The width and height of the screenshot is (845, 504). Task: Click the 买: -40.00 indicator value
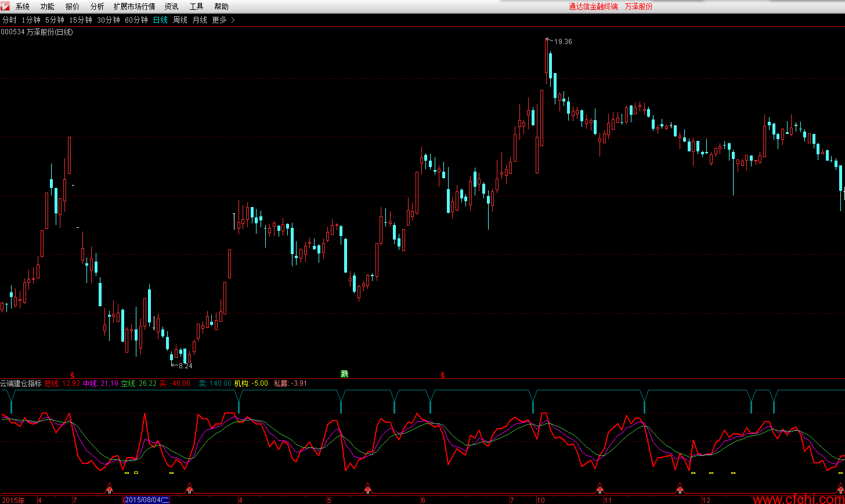pos(175,383)
